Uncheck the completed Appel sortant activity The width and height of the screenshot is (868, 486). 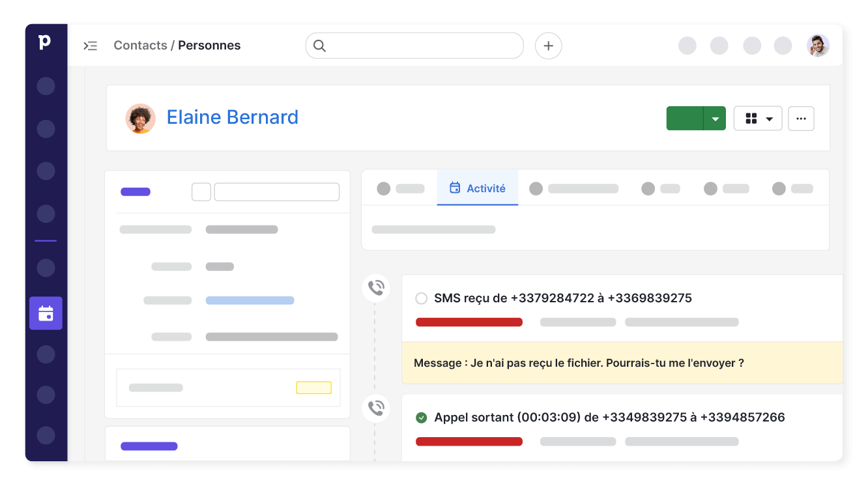point(422,417)
